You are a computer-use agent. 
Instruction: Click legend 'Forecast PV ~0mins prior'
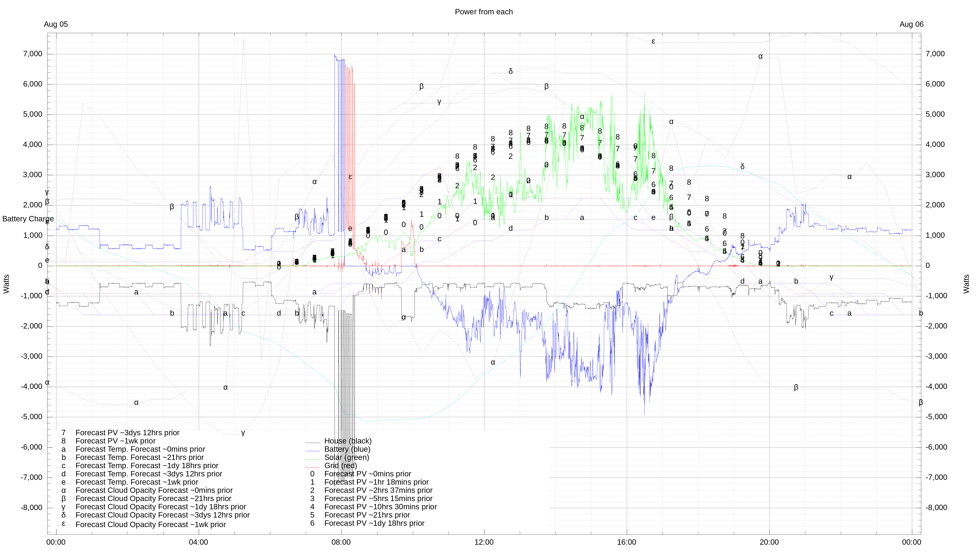(367, 474)
